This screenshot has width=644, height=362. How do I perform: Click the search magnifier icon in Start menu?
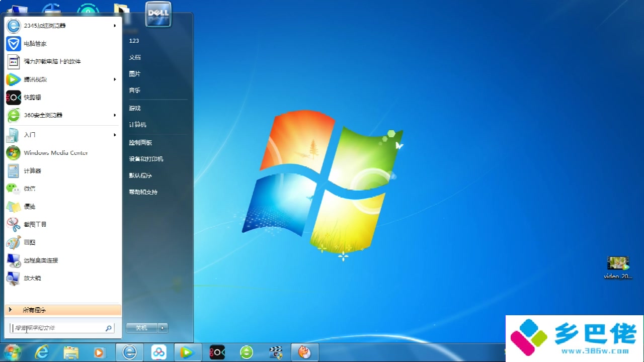pos(108,328)
